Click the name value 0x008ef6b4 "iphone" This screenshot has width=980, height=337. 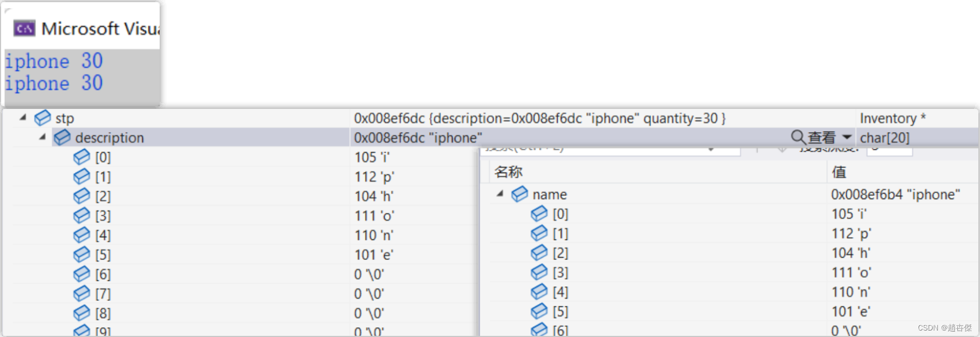[895, 194]
